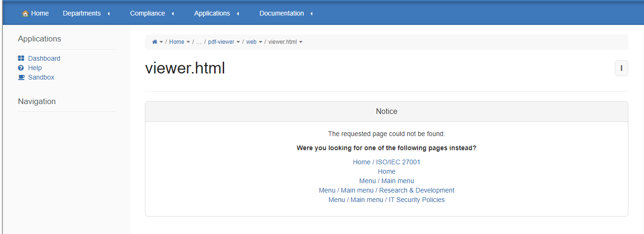The height and width of the screenshot is (234, 644).
Task: Click the breadcrumb home icon
Action: (154, 42)
